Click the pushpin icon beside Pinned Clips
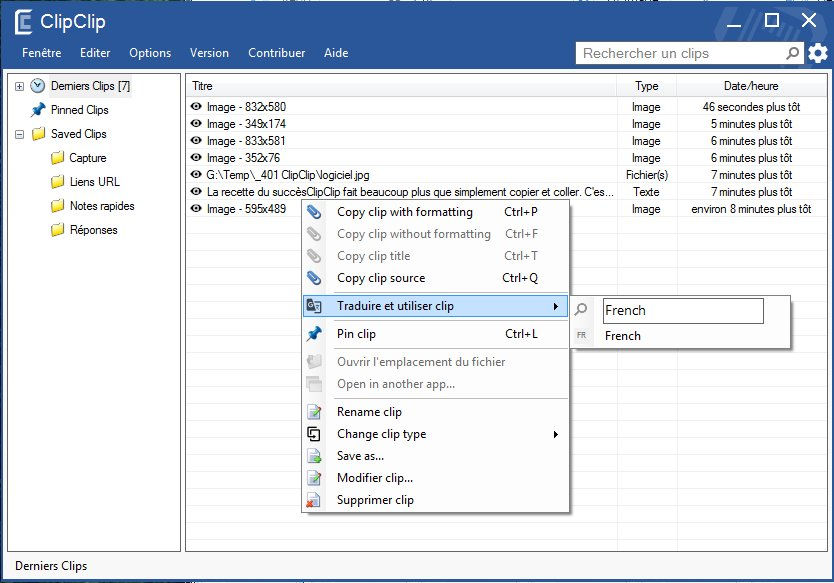The width and height of the screenshot is (834, 583). click(x=38, y=110)
